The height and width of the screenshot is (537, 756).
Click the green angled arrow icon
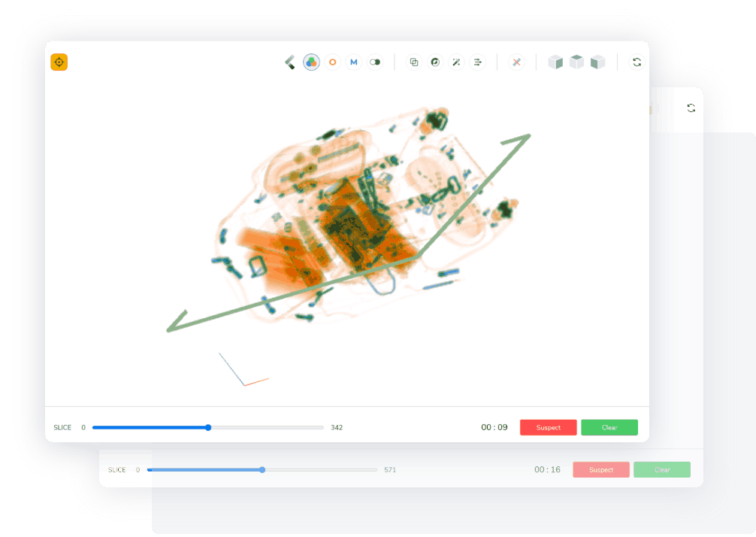pos(289,62)
